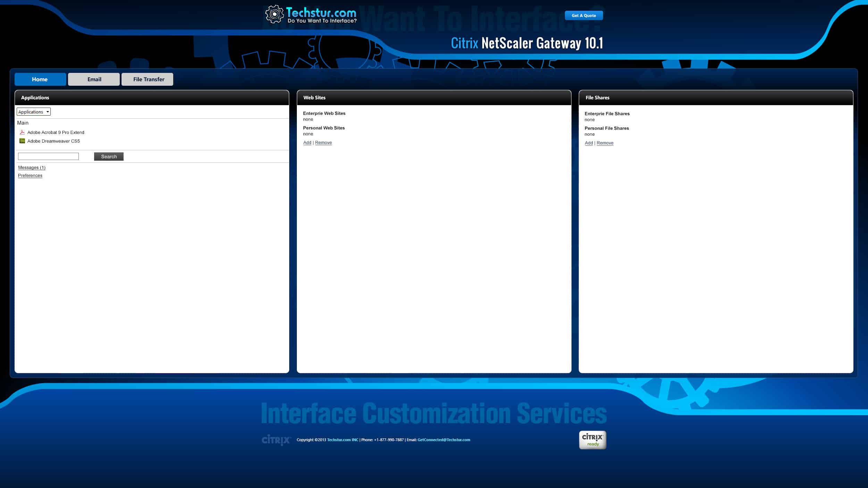This screenshot has width=868, height=488.
Task: Click the Techstur.com INC footer link
Action: point(342,440)
